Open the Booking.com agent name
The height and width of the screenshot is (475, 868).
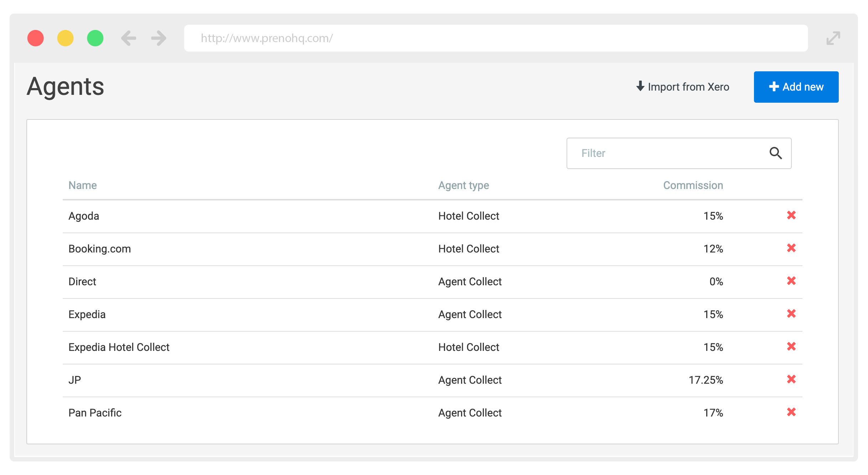pos(100,249)
